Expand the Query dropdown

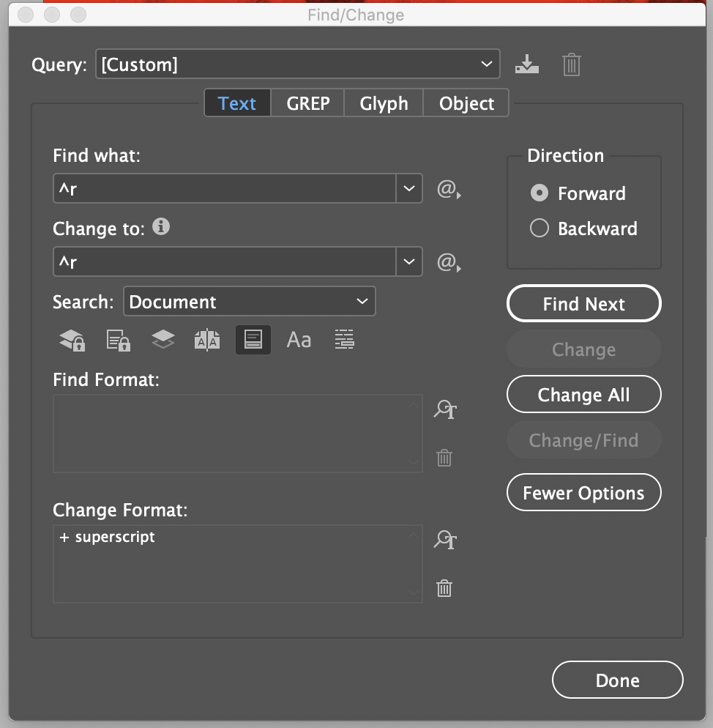point(487,64)
